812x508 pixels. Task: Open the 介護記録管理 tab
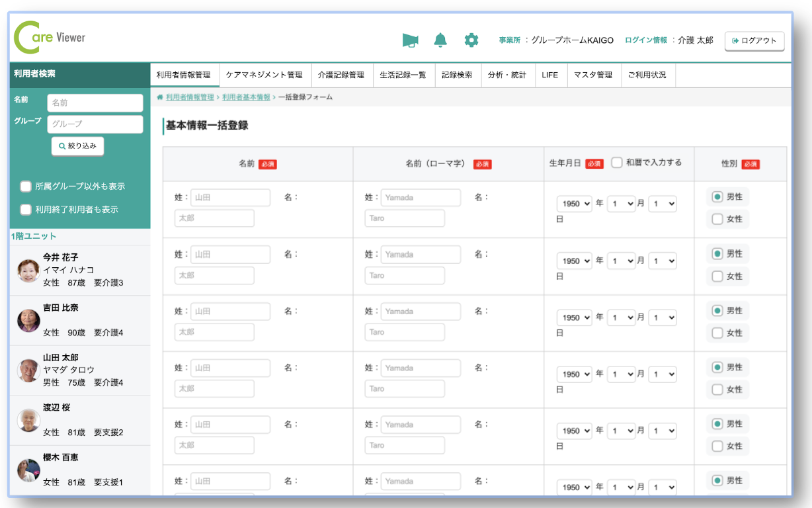pos(341,75)
